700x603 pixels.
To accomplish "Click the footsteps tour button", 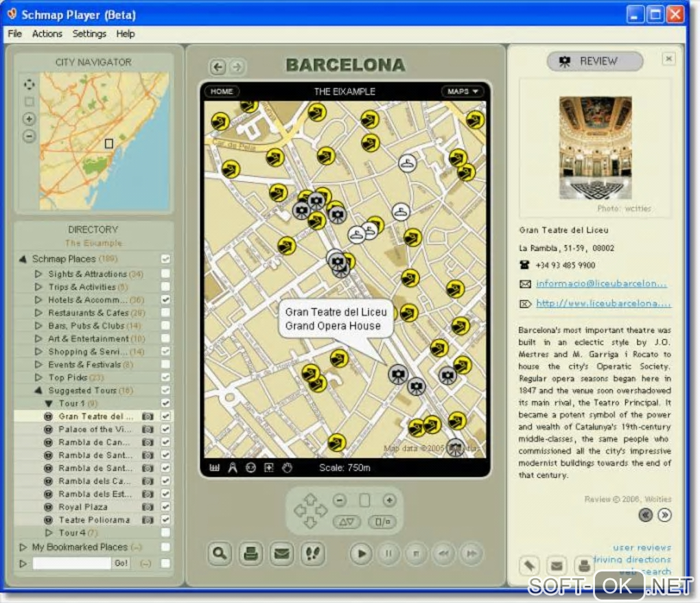I will point(313,554).
